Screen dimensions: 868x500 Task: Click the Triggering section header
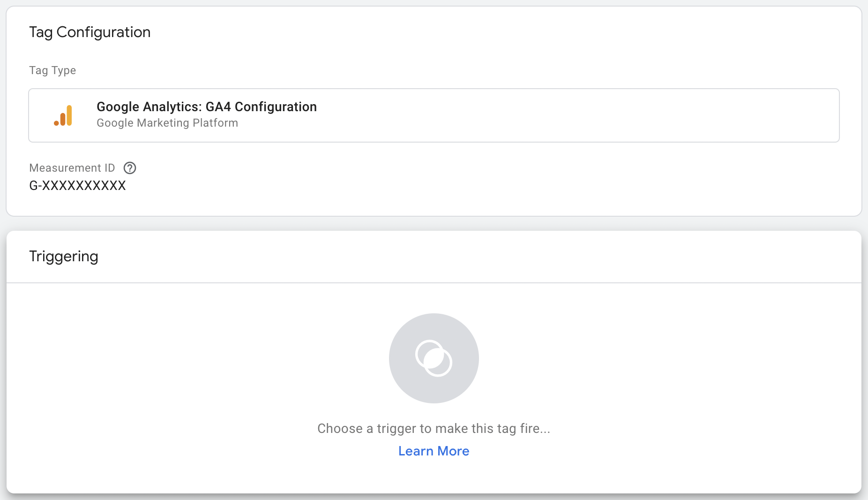coord(63,256)
